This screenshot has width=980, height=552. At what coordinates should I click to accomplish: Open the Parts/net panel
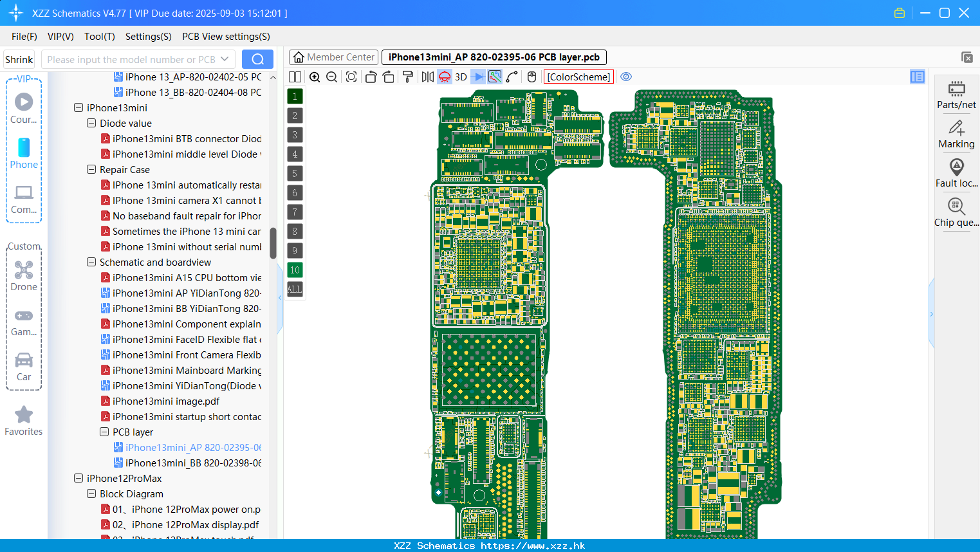point(956,95)
